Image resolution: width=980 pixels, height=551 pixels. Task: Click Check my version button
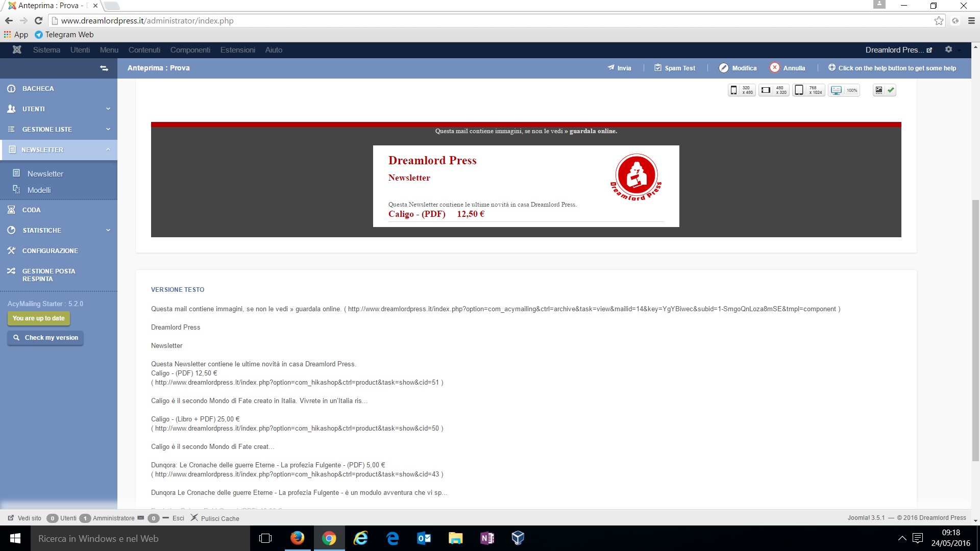point(45,338)
